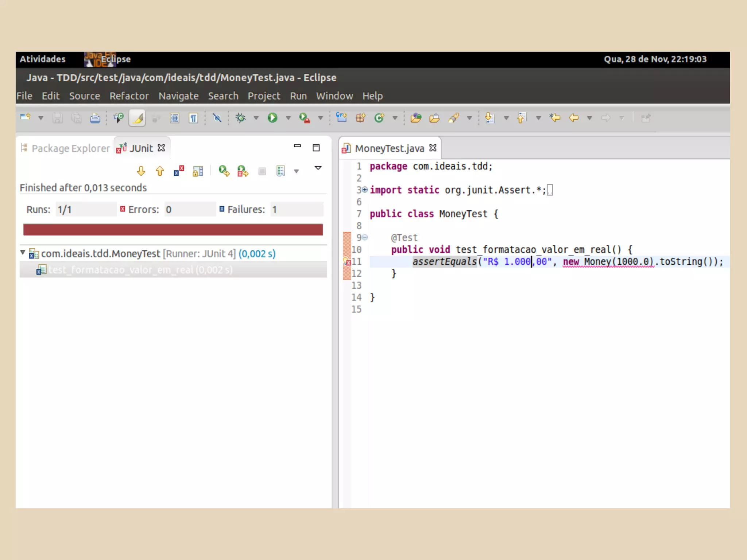Click the Print icon in toolbar
Image resolution: width=747 pixels, height=560 pixels.
(x=95, y=118)
